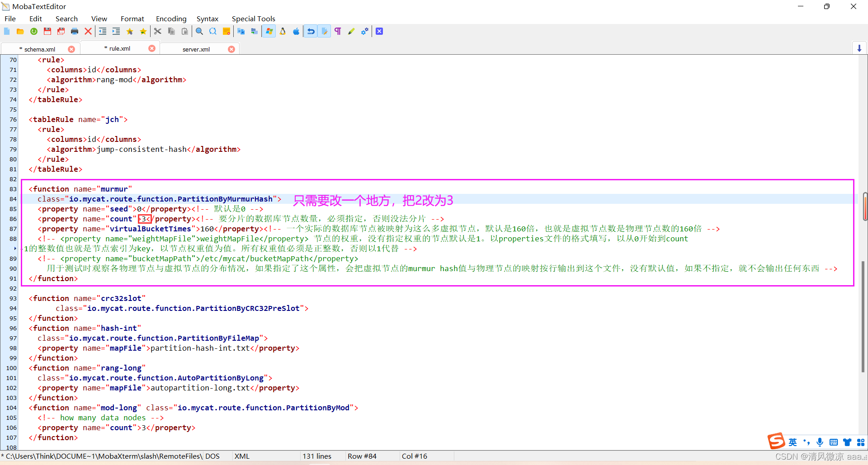Open Sogou soft keyboard icon
The width and height of the screenshot is (868, 465).
click(x=834, y=442)
